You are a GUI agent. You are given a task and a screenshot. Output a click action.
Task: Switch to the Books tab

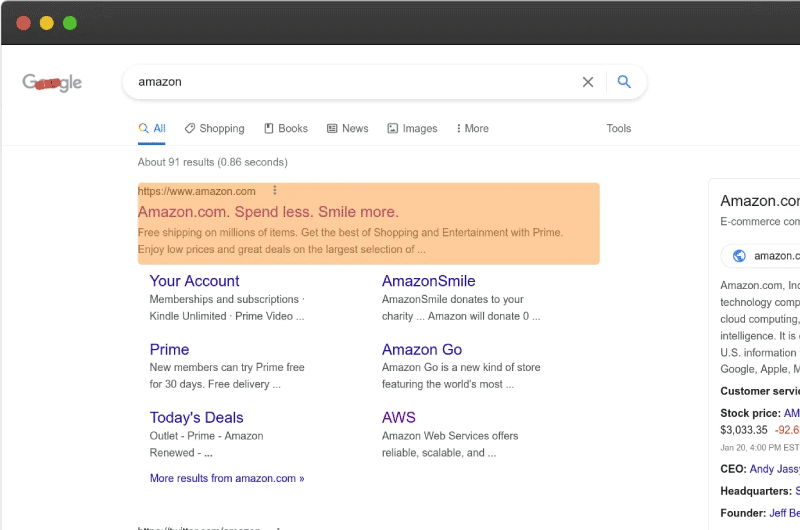[286, 129]
